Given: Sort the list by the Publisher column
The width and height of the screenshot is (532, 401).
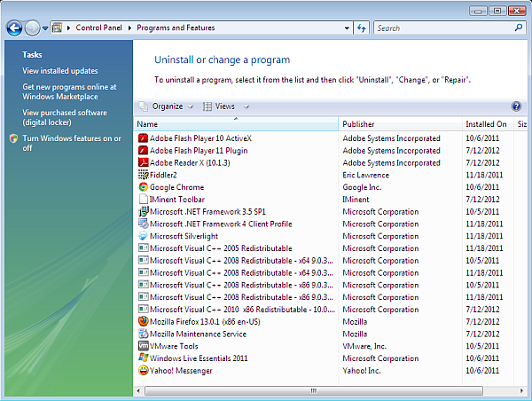Looking at the screenshot, I should tap(401, 124).
